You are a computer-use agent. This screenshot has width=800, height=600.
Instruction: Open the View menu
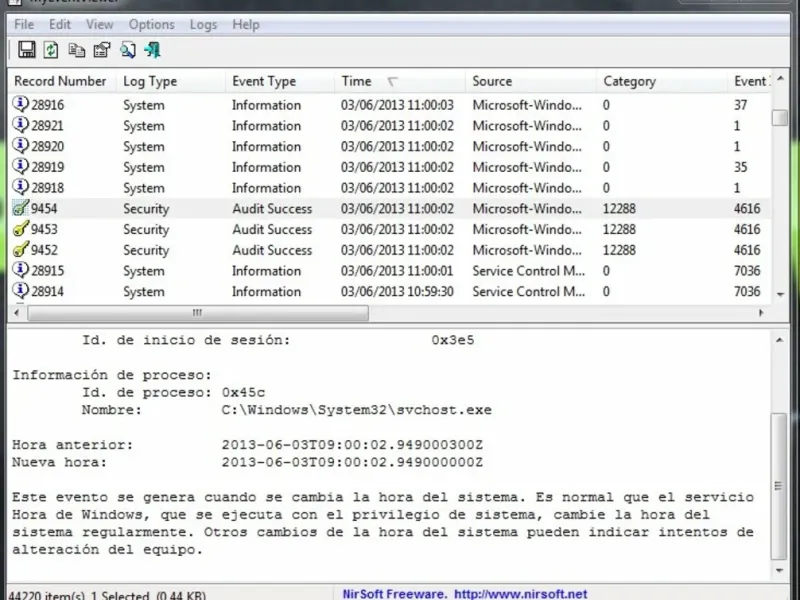[x=99, y=24]
